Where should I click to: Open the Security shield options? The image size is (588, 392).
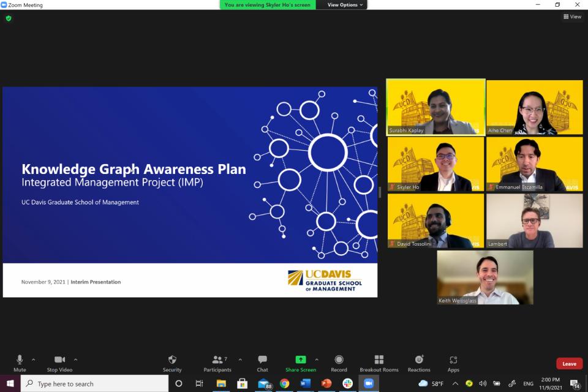pos(172,362)
